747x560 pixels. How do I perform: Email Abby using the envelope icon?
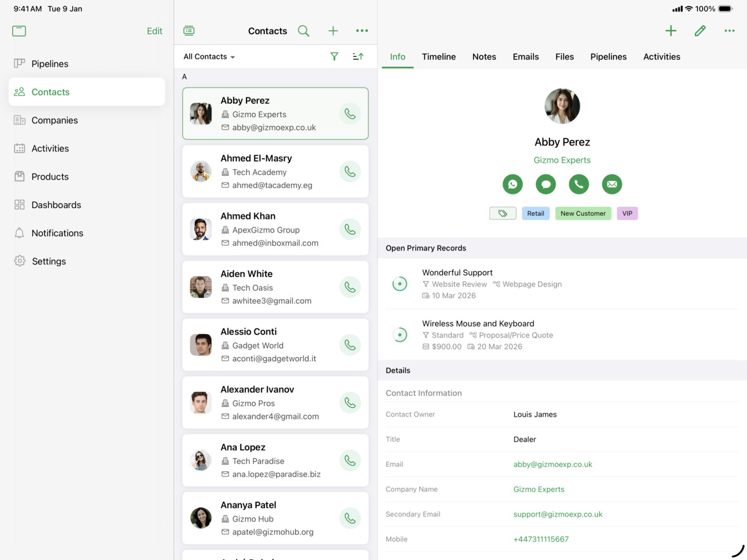tap(612, 184)
